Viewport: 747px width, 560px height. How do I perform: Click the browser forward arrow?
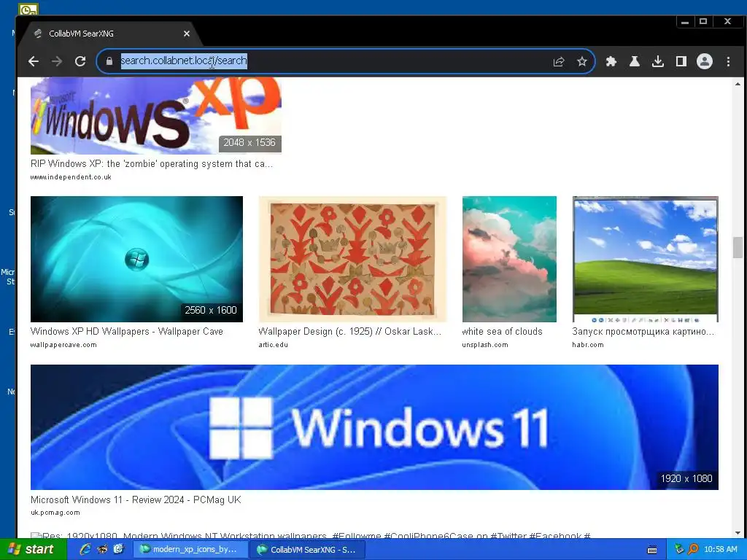57,61
